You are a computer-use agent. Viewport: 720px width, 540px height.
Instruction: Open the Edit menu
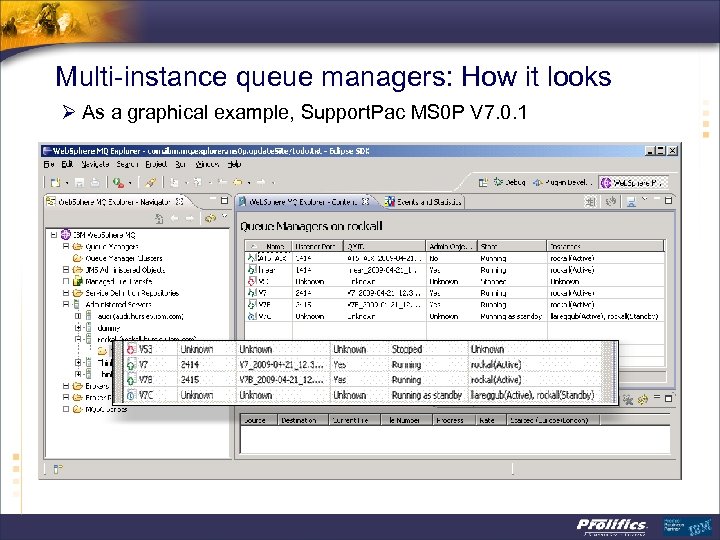point(67,164)
